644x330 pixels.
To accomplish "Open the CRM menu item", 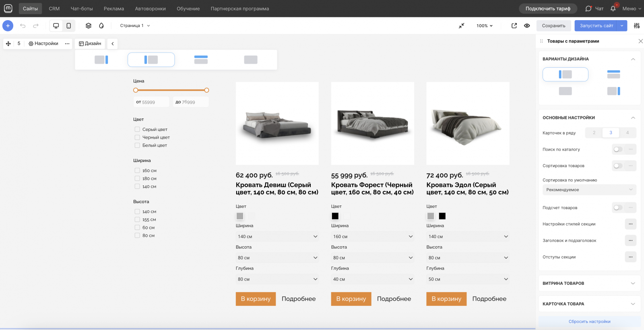I will (x=54, y=8).
